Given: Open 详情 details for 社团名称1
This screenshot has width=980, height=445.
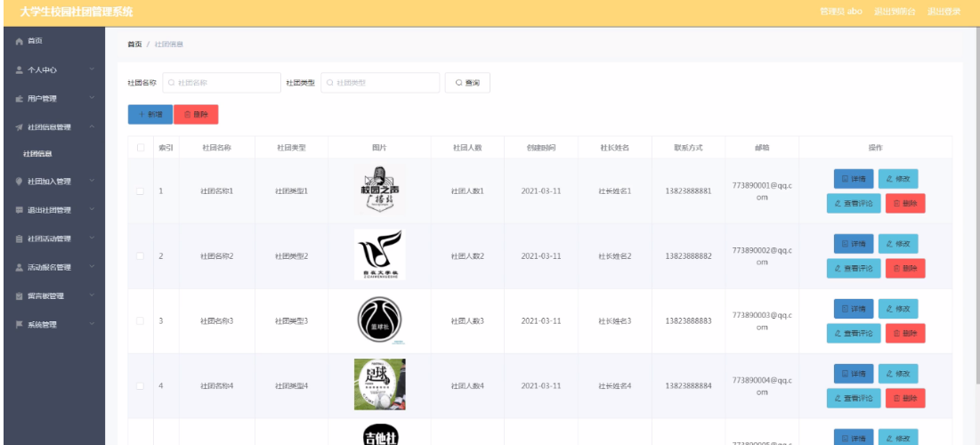Looking at the screenshot, I should [854, 179].
